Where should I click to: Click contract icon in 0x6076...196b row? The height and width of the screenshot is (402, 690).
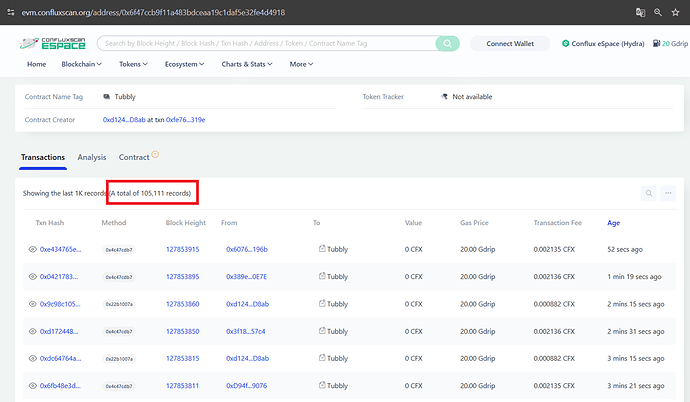click(322, 249)
